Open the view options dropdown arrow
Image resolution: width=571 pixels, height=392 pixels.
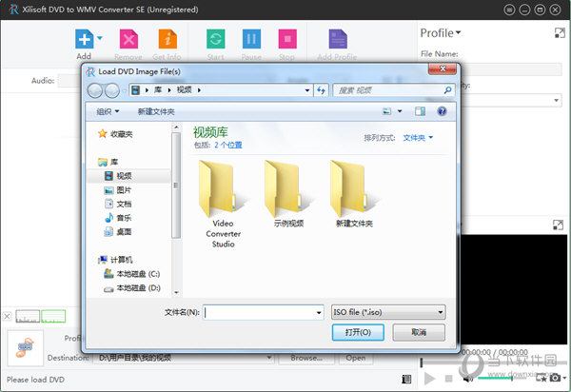tap(400, 111)
